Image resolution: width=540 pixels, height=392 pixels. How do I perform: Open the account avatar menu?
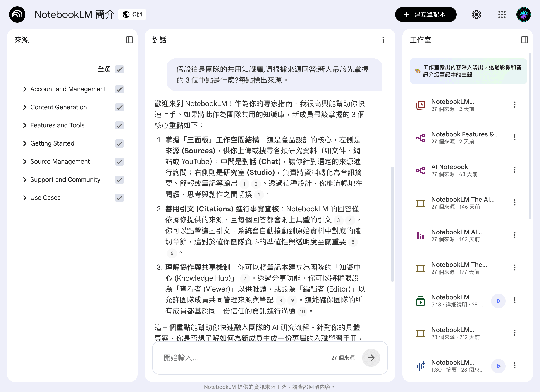tap(523, 14)
